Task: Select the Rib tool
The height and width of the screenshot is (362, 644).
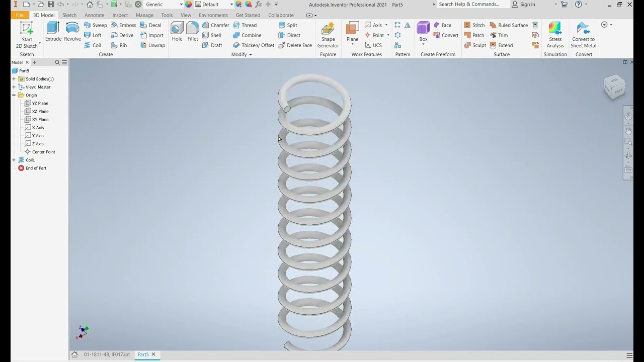Action: click(x=119, y=45)
